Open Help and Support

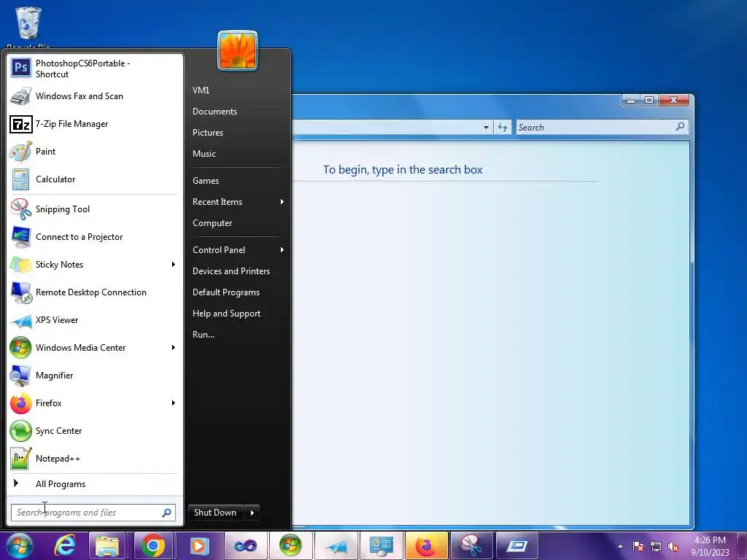click(227, 314)
